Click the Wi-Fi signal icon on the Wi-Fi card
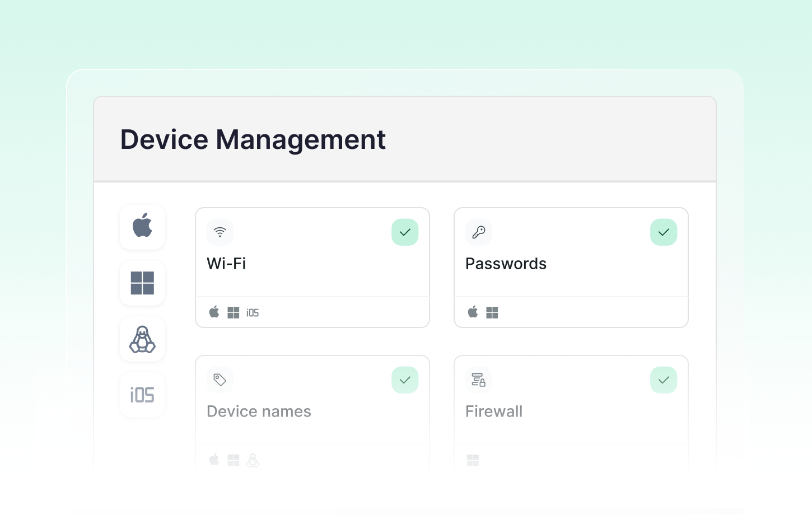812x515 pixels. pos(220,232)
